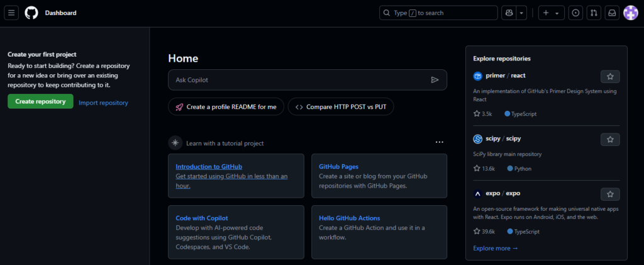Click the rocket icon on README suggestion
644x265 pixels.
point(179,107)
